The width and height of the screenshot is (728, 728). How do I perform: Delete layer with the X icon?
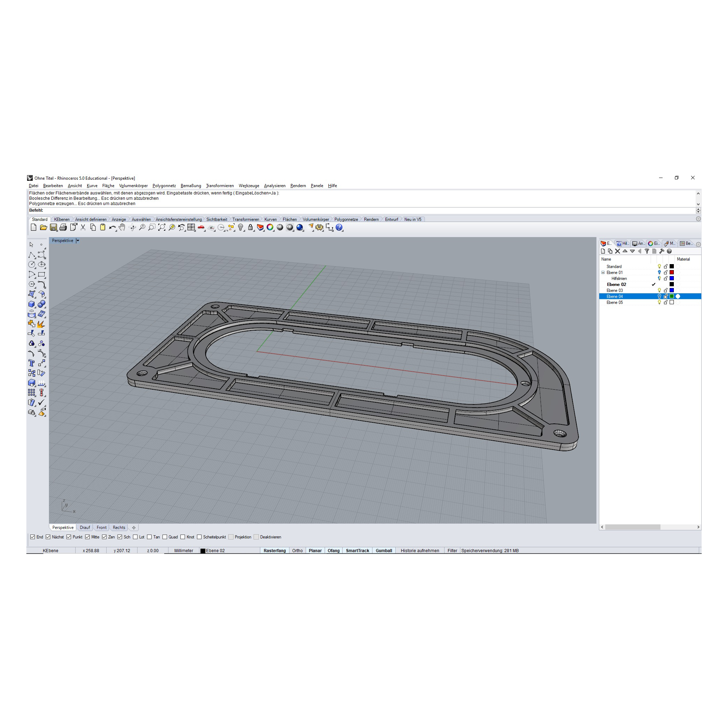pyautogui.click(x=617, y=251)
